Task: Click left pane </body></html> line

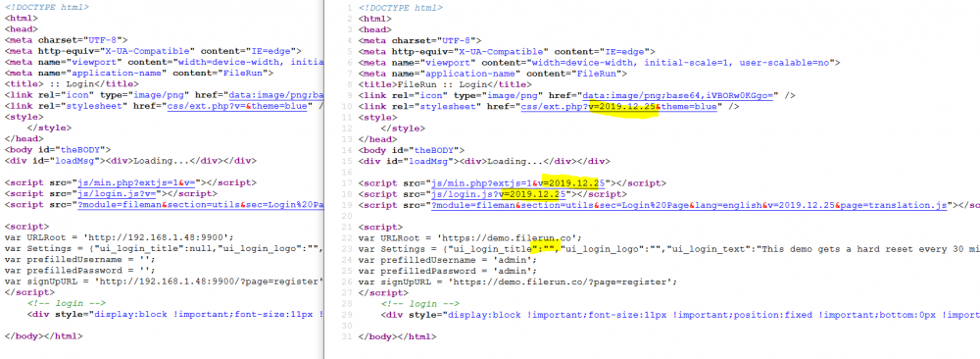Action: [43, 336]
